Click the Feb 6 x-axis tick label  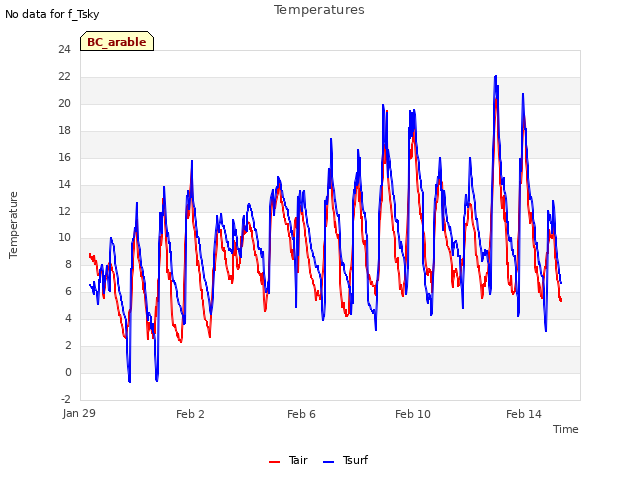click(x=301, y=414)
